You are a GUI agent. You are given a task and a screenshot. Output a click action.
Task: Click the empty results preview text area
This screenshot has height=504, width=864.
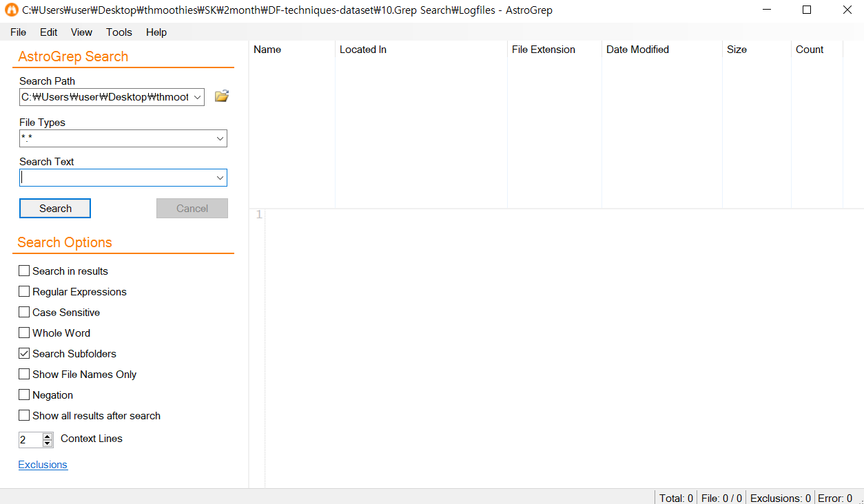click(x=564, y=348)
